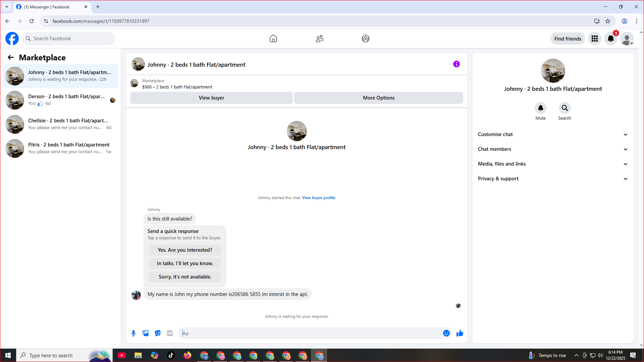
Task: Expand the Chat members section
Action: [x=552, y=149]
